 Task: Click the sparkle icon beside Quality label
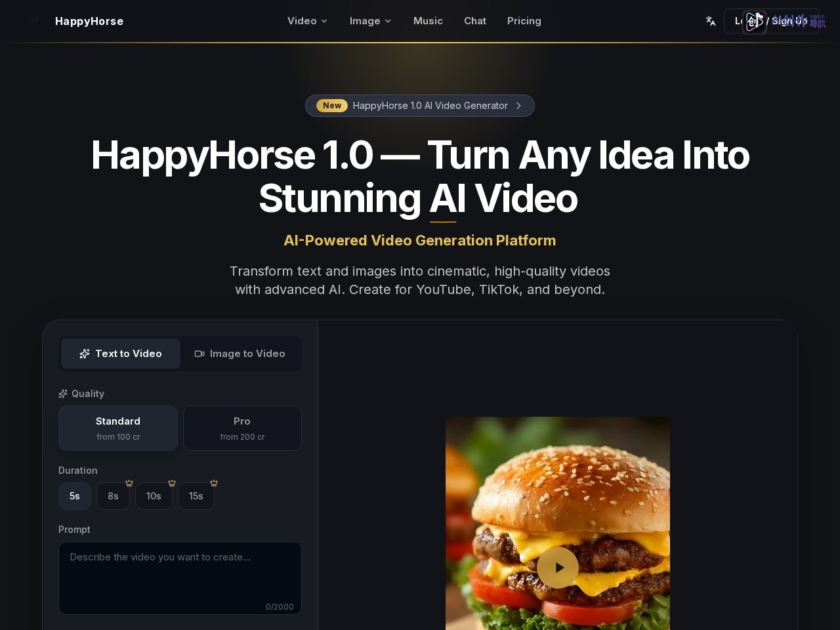tap(63, 394)
